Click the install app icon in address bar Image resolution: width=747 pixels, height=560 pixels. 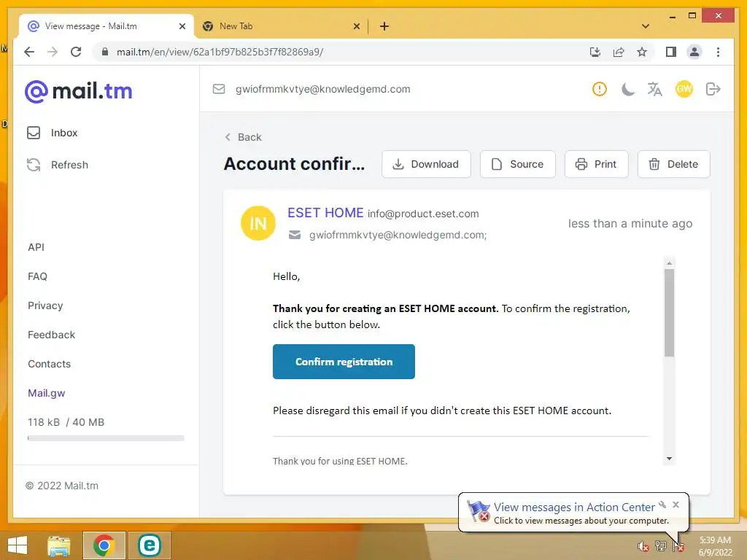coord(595,52)
